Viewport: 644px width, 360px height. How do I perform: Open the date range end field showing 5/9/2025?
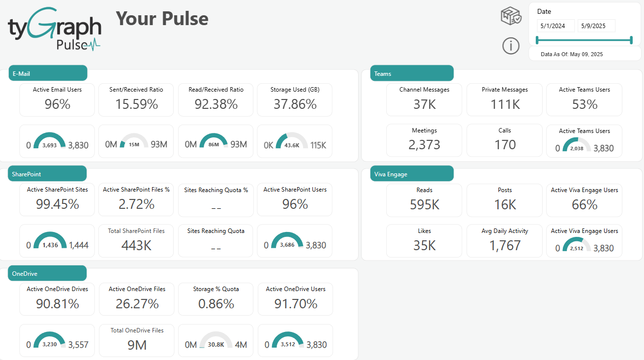point(596,25)
